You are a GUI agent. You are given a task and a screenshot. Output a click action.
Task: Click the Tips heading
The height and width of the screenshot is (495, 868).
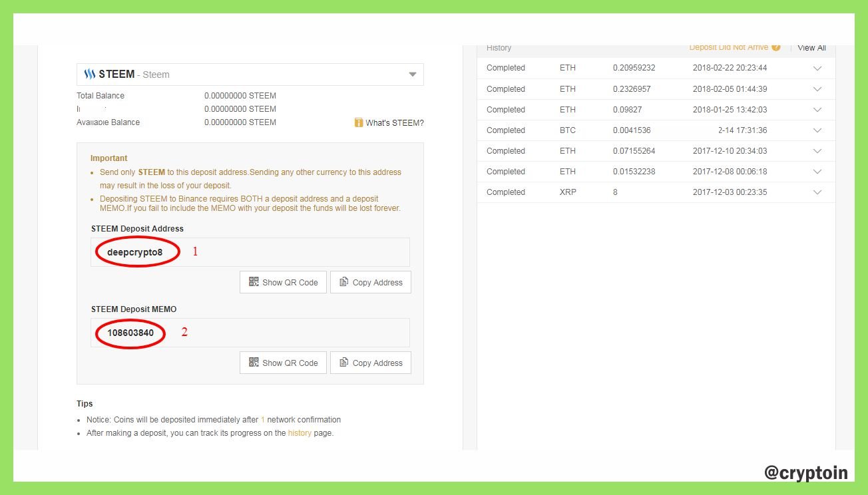coord(85,404)
